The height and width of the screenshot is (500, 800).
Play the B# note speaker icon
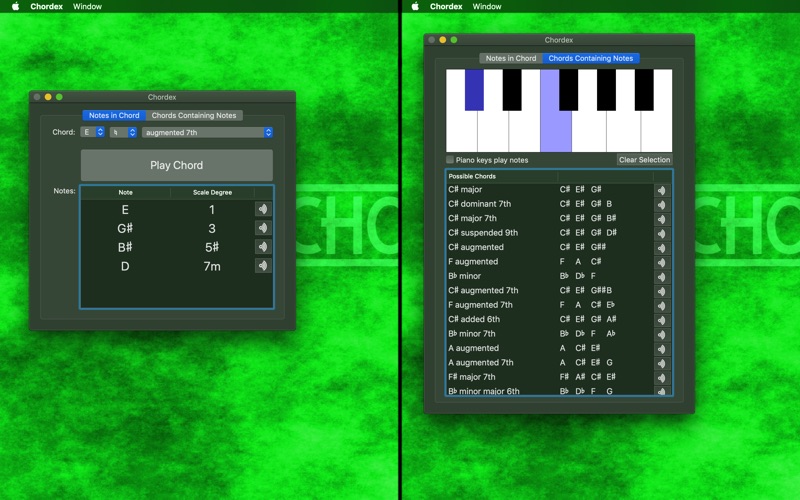coord(263,246)
